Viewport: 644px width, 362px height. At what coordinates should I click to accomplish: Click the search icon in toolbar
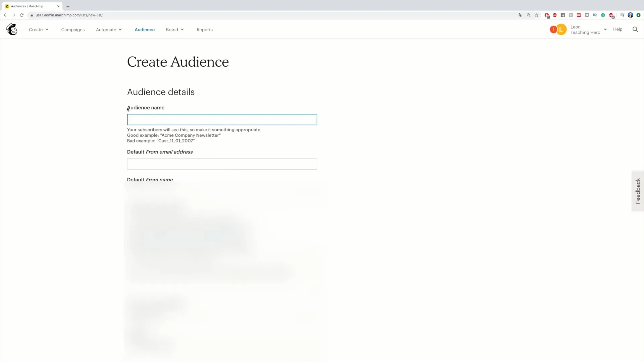pyautogui.click(x=636, y=29)
